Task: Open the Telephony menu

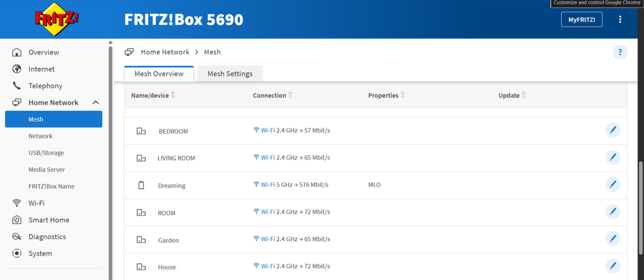Action: (x=45, y=86)
